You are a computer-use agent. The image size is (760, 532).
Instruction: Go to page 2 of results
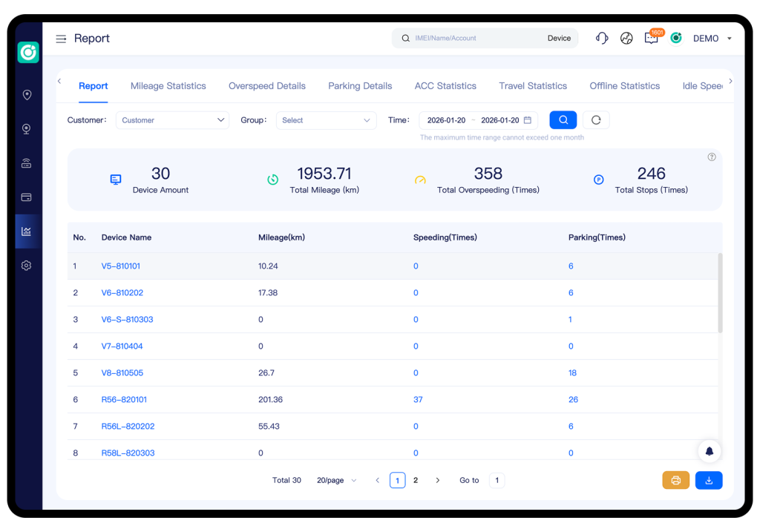(x=416, y=481)
